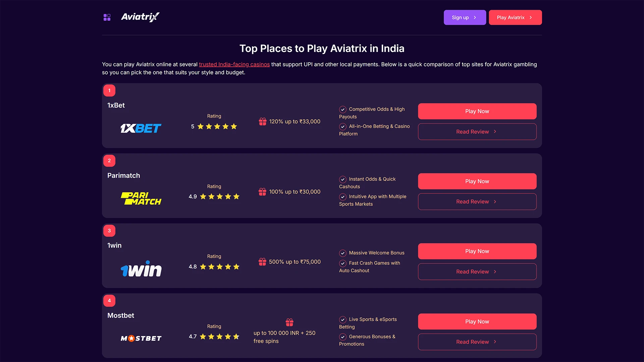This screenshot has width=644, height=362.
Task: Click the Mostbet logo
Action: point(141,338)
